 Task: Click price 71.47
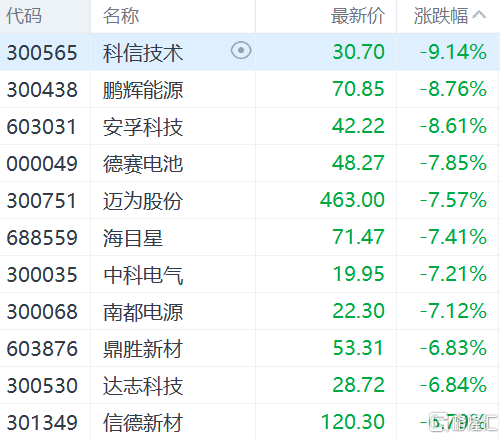[359, 237]
